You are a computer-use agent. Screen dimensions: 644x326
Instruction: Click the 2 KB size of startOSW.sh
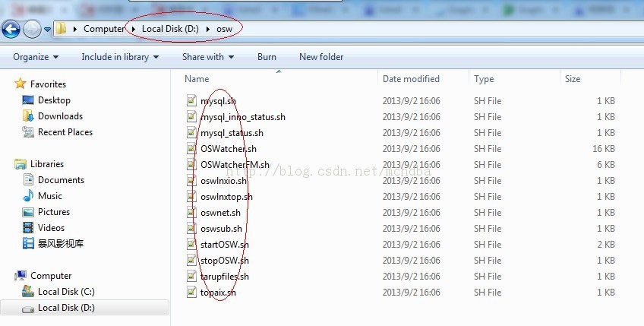coord(606,244)
